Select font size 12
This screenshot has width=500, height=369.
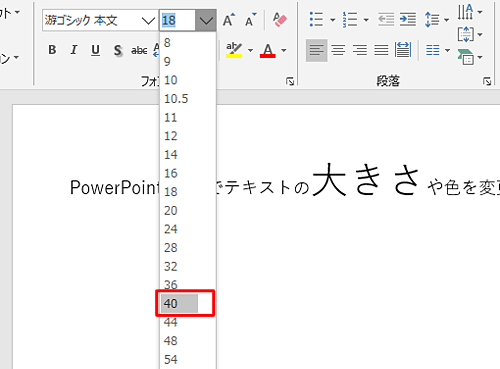pyautogui.click(x=188, y=136)
